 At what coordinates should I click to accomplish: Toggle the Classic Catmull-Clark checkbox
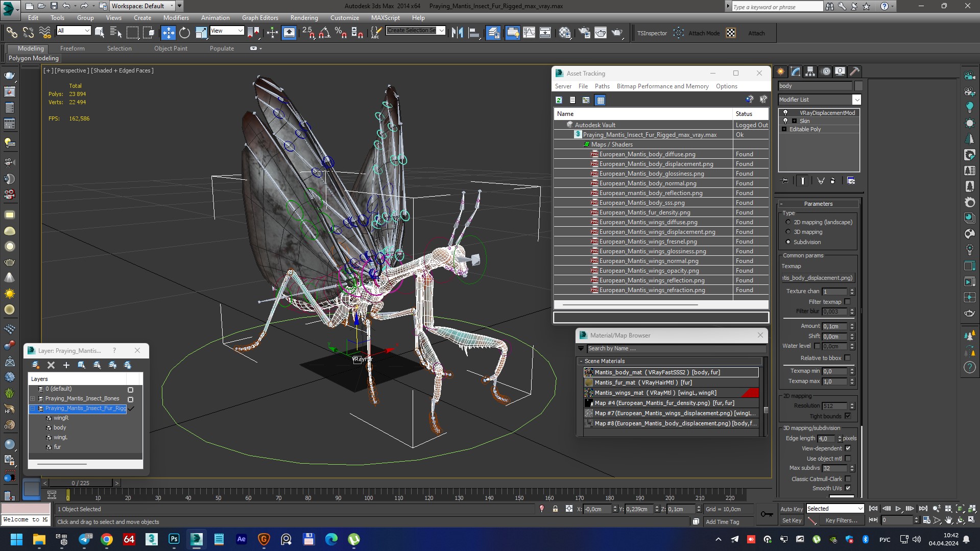(848, 479)
